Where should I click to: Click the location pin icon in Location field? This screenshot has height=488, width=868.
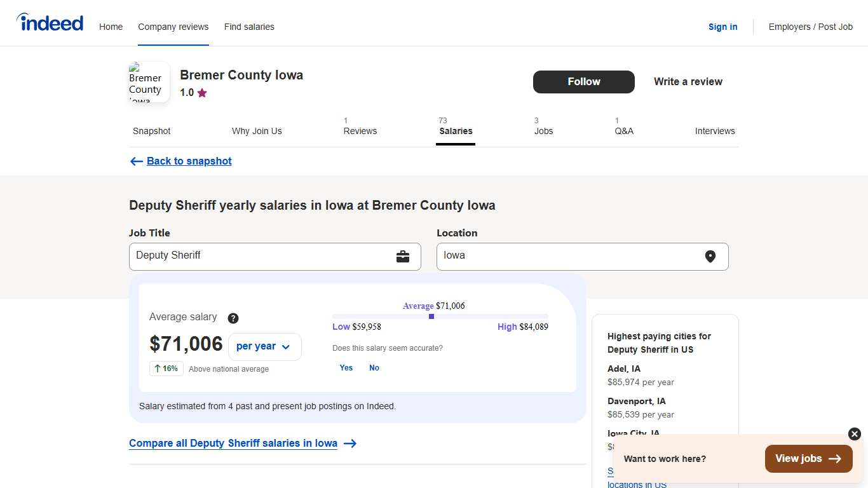[710, 256]
